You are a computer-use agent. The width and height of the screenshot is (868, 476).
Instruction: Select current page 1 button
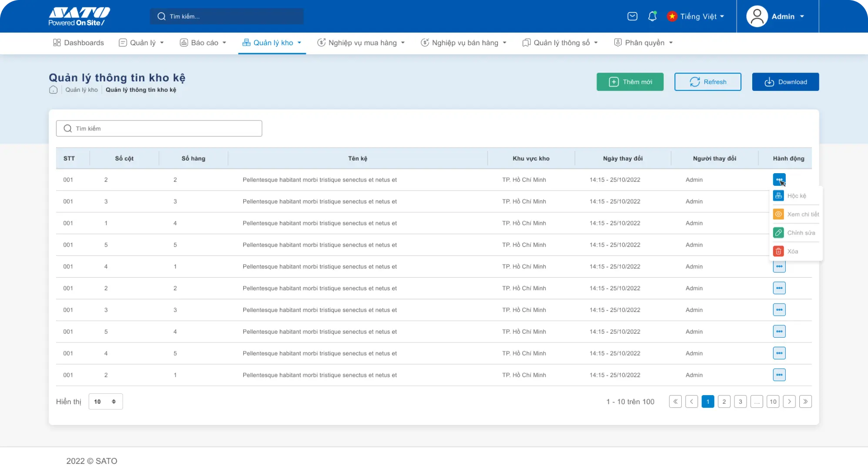[x=708, y=402]
